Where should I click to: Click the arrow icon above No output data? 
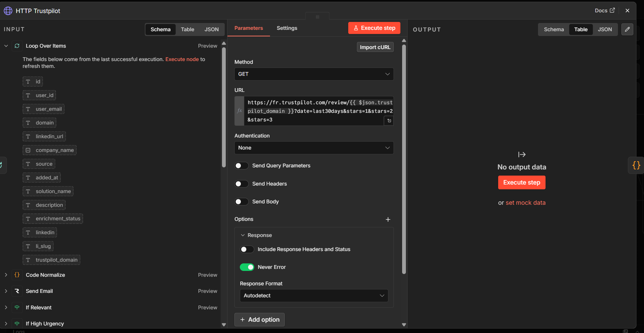point(522,155)
